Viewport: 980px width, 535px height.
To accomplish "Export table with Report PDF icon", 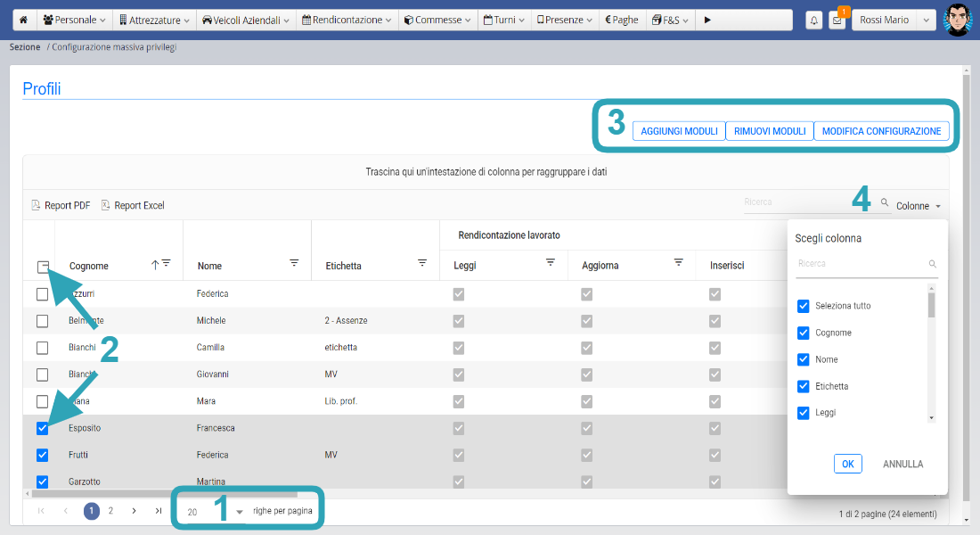I will pos(37,205).
